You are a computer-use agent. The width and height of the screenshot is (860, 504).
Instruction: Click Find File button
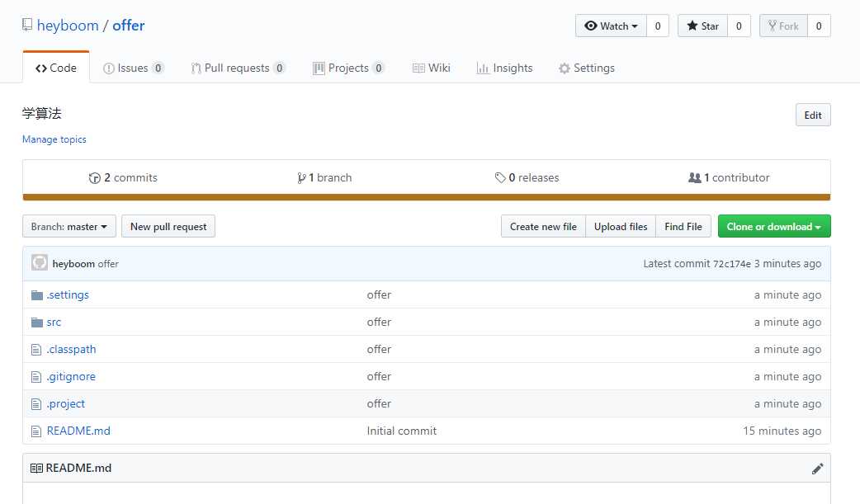683,227
